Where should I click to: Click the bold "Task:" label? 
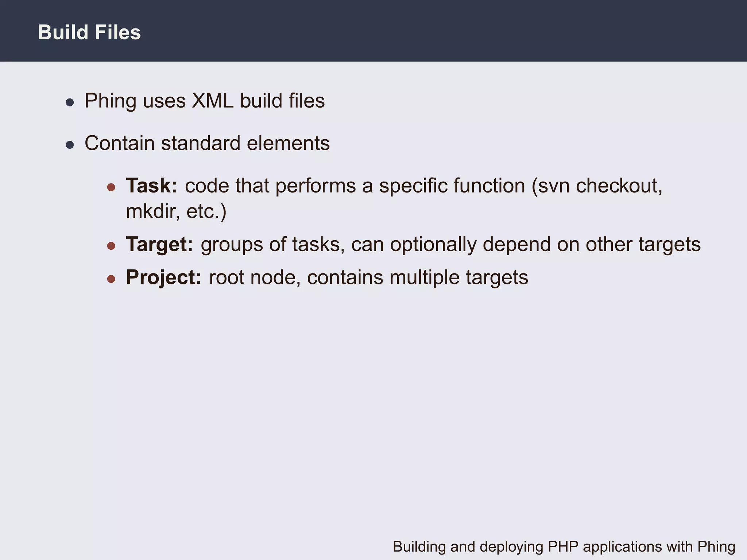[x=151, y=186]
